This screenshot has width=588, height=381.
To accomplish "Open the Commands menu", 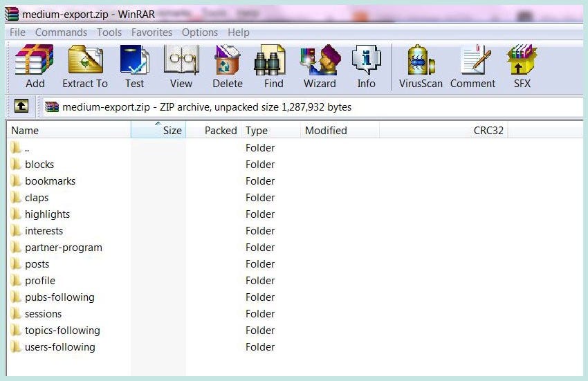I will pyautogui.click(x=61, y=32).
